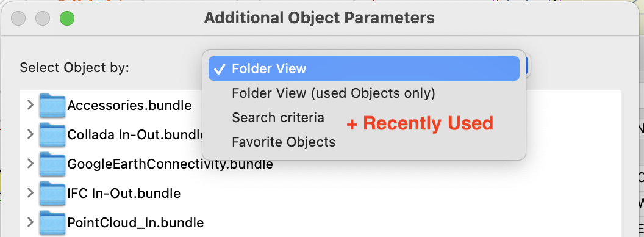Select Favorite Objects from the list
The image size is (644, 237).
pyautogui.click(x=284, y=142)
